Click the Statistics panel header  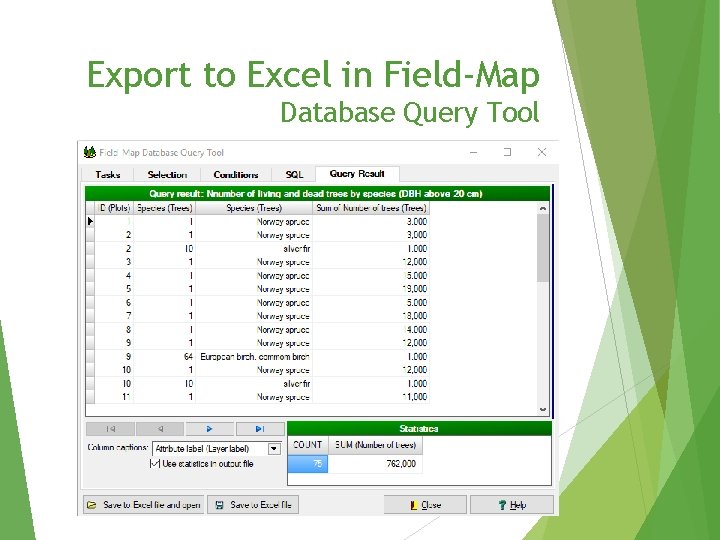419,429
